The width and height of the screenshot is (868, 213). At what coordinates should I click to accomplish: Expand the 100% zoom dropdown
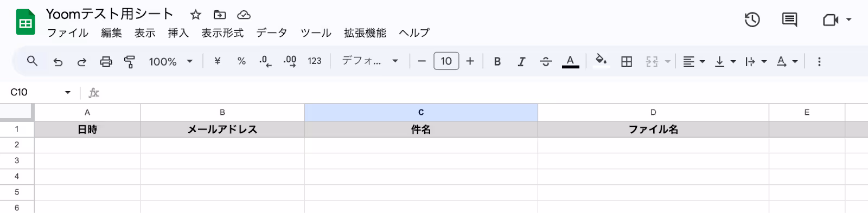(x=171, y=61)
